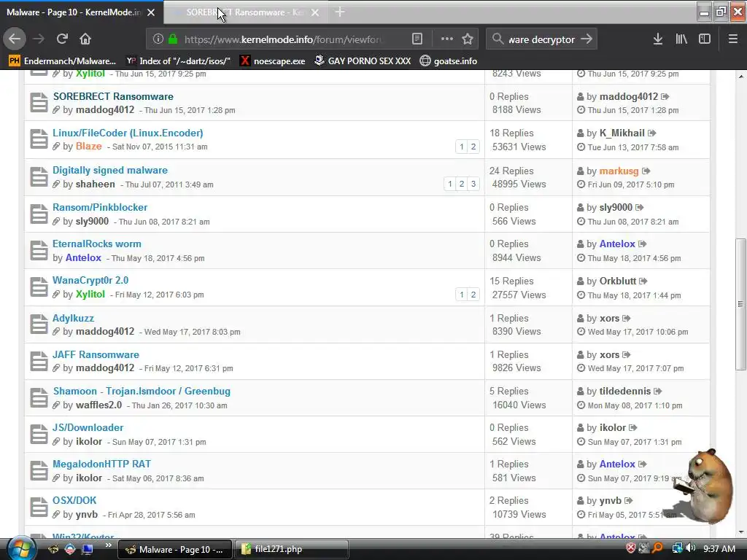Click the vertical scrollbar thumb

pyautogui.click(x=740, y=304)
